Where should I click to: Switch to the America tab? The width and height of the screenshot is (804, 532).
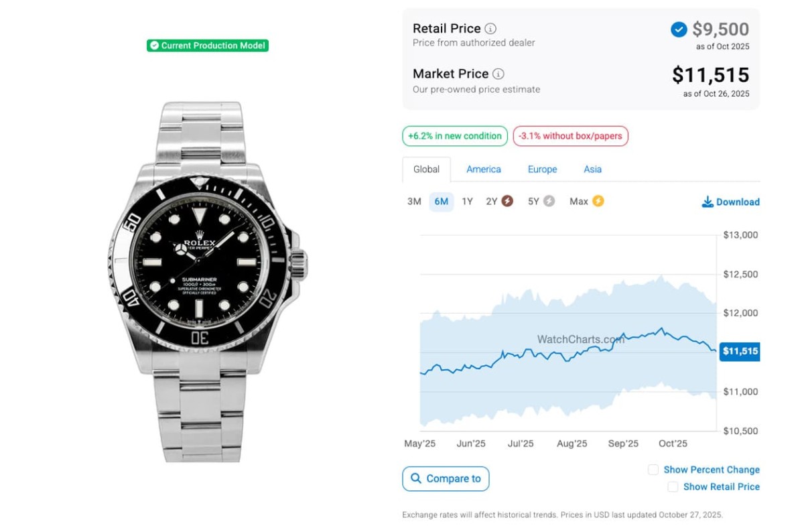click(x=484, y=170)
